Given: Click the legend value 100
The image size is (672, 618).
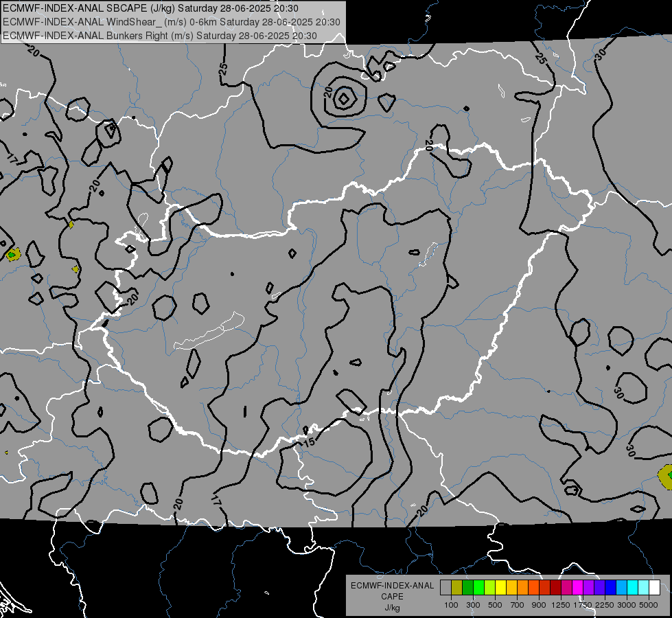Looking at the screenshot, I should [x=451, y=605].
